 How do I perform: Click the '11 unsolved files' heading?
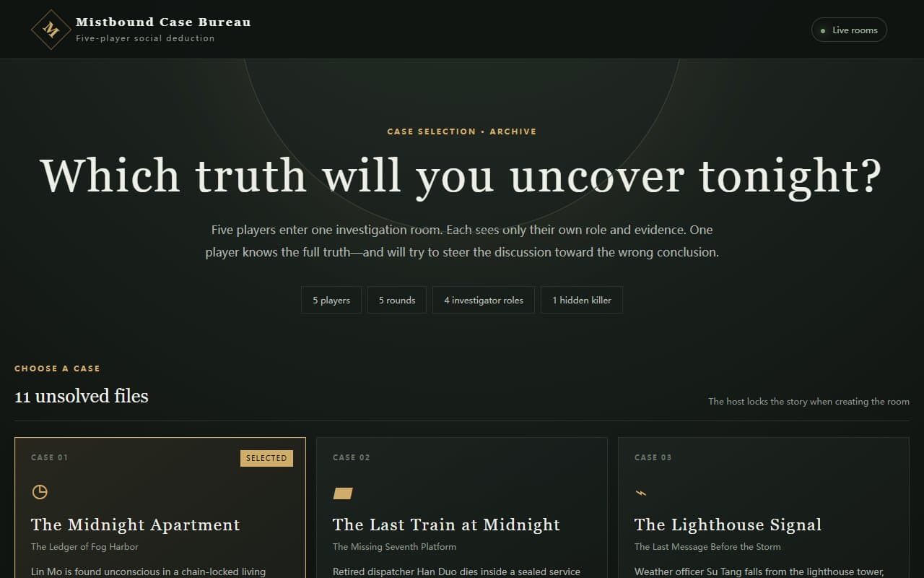82,396
